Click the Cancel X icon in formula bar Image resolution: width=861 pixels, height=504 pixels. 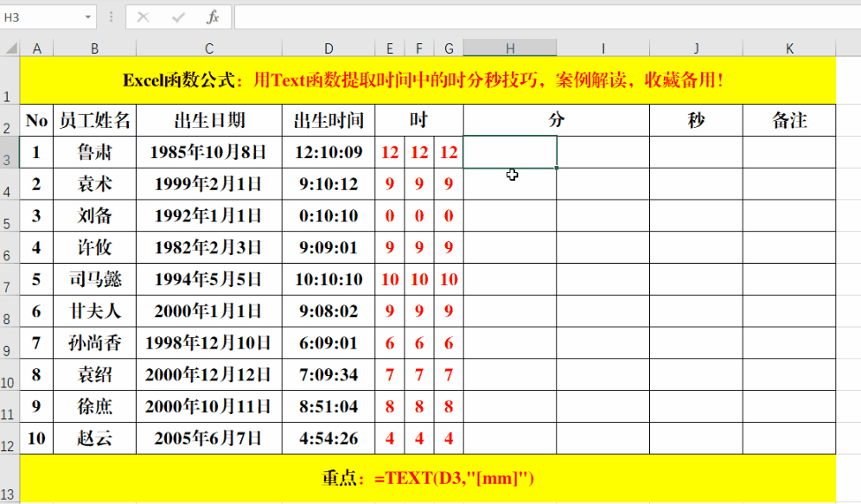(143, 17)
